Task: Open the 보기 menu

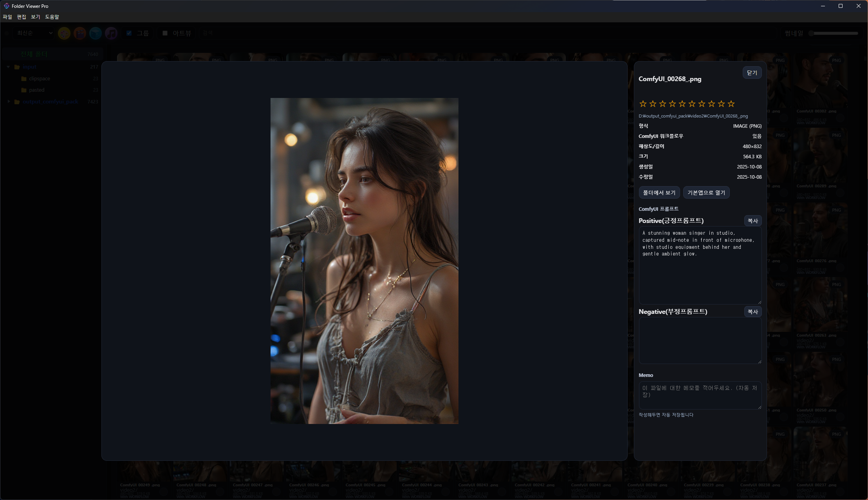Action: pos(36,17)
